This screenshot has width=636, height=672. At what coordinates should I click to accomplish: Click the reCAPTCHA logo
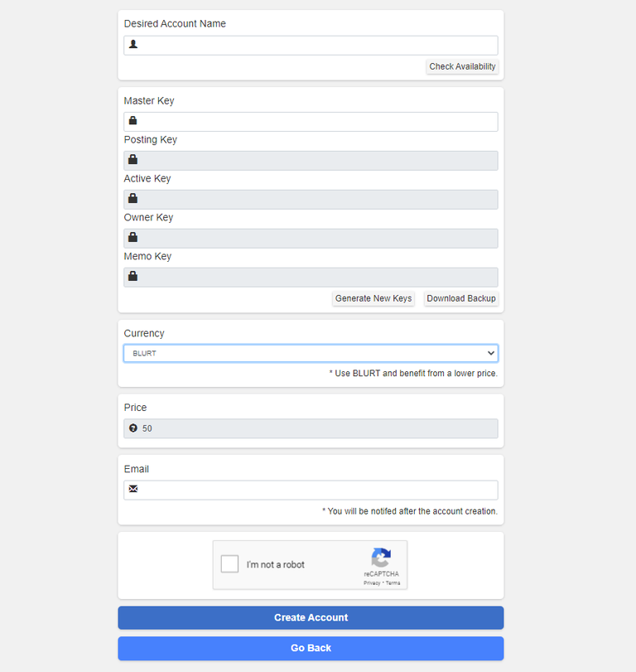381,557
